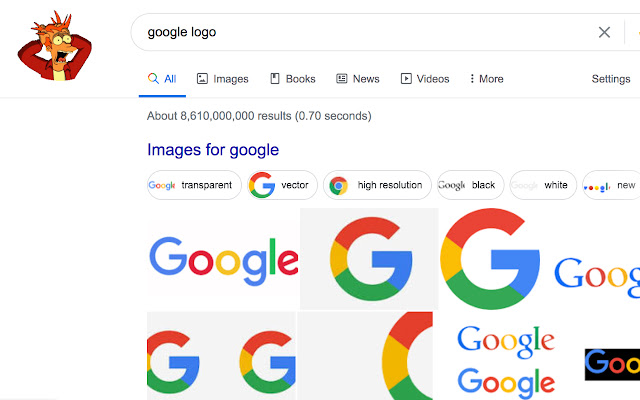Select the Videos tab
The width and height of the screenshot is (640, 400).
pos(425,79)
